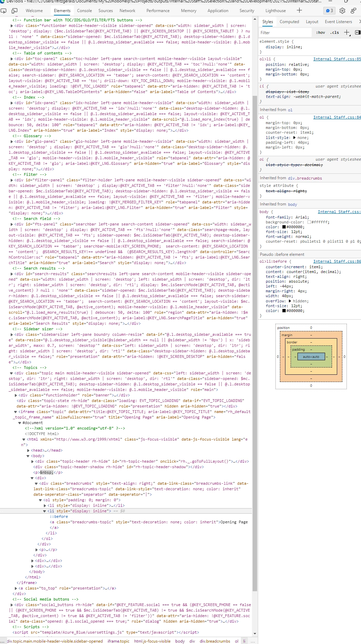The image size is (361, 644).
Task: Click black color swatch in body rule
Action: (284, 227)
